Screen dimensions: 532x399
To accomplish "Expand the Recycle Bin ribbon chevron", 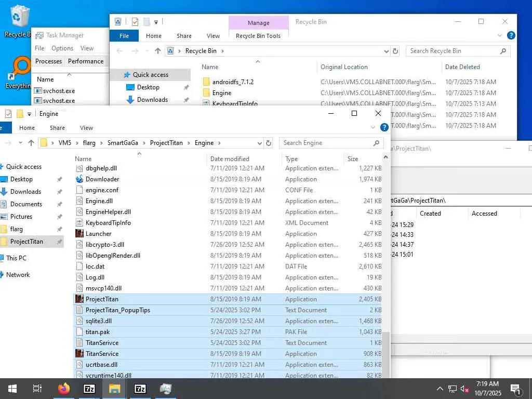I will tap(499, 35).
